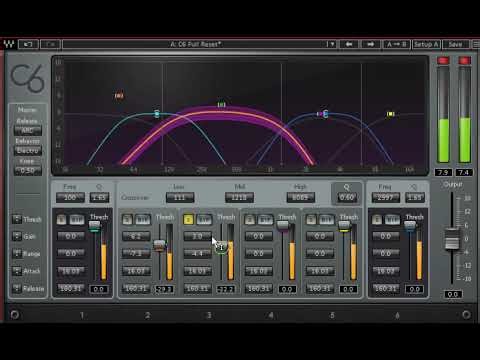Select the cyan band 2 marker on graph
480x360 pixels.
coord(157,114)
